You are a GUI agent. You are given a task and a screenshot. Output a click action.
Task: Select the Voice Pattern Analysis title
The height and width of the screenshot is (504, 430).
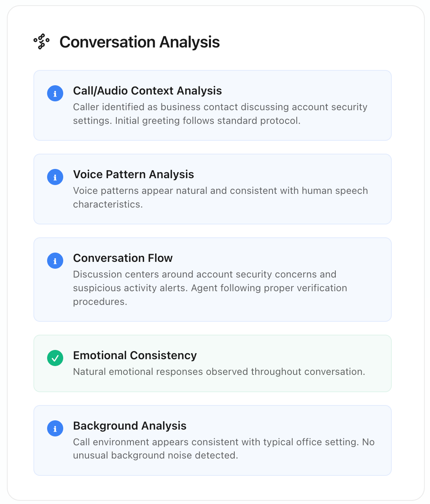133,175
